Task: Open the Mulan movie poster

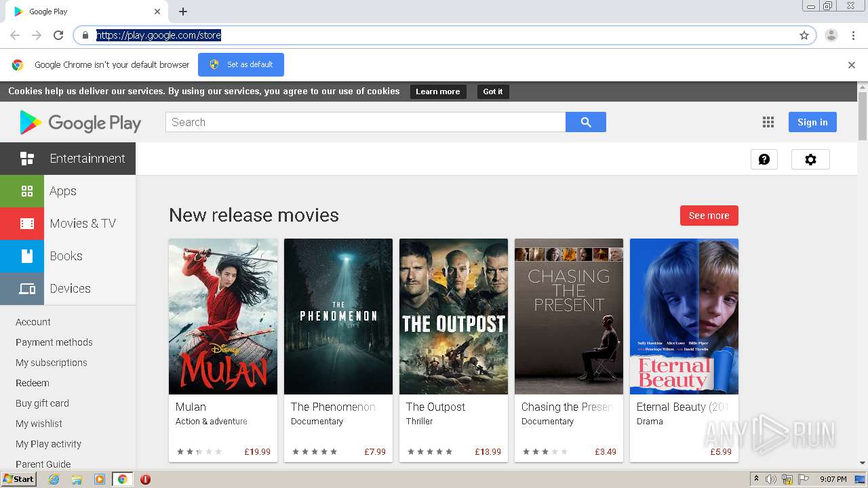Action: pos(223,317)
